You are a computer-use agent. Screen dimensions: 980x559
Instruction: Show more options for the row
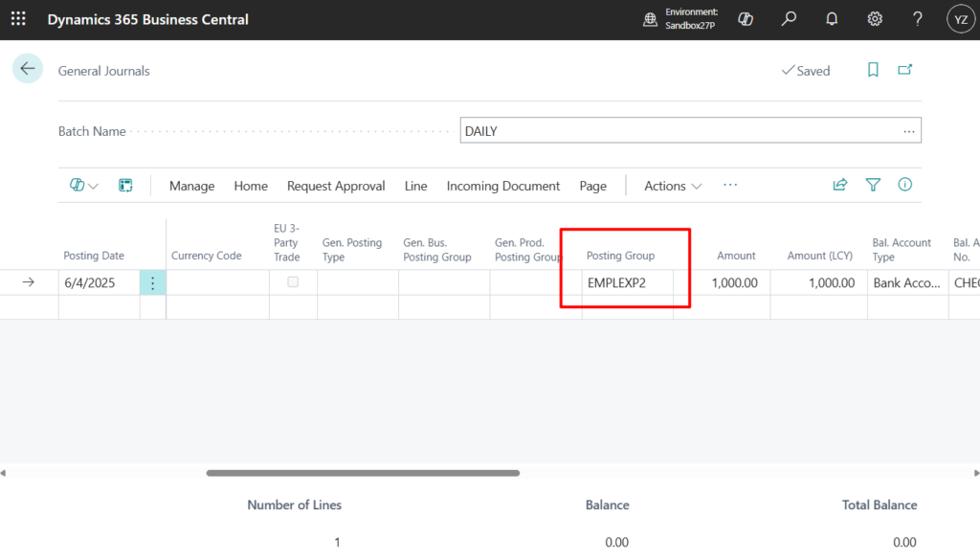tap(152, 282)
